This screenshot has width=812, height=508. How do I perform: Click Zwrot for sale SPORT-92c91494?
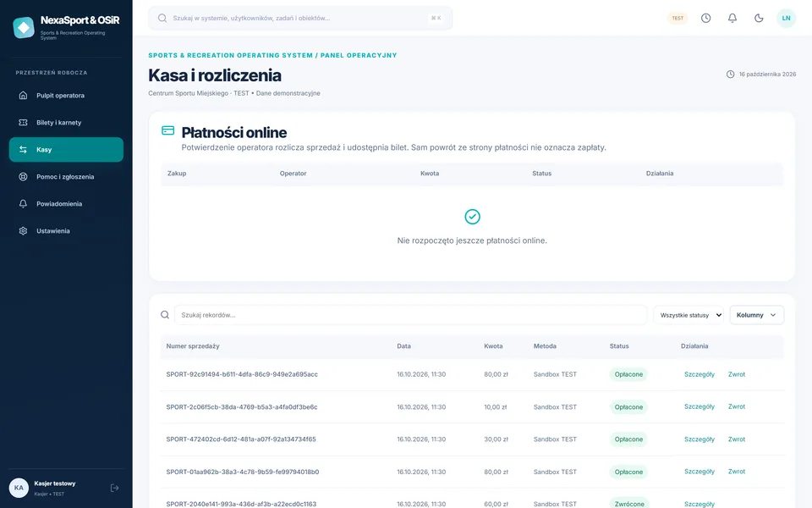click(x=737, y=374)
